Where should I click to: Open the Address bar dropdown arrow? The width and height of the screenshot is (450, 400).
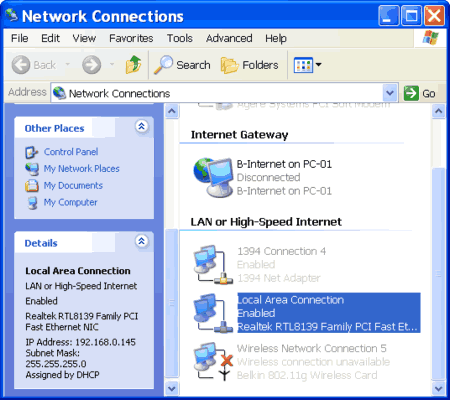(390, 93)
